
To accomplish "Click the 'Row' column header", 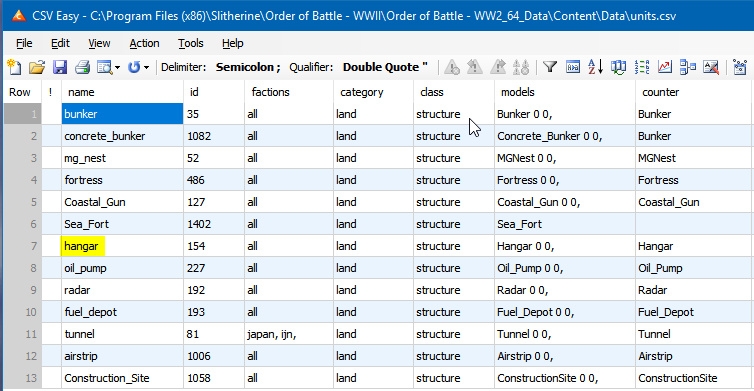I will [23, 92].
